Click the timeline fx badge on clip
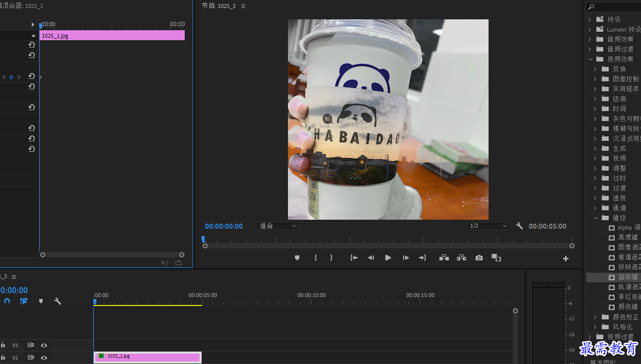This screenshot has height=364, width=641. tap(101, 356)
